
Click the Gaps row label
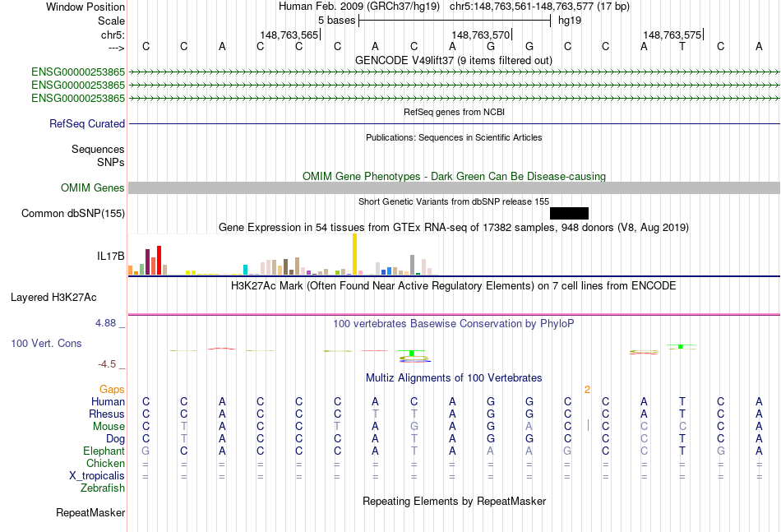tap(112, 389)
